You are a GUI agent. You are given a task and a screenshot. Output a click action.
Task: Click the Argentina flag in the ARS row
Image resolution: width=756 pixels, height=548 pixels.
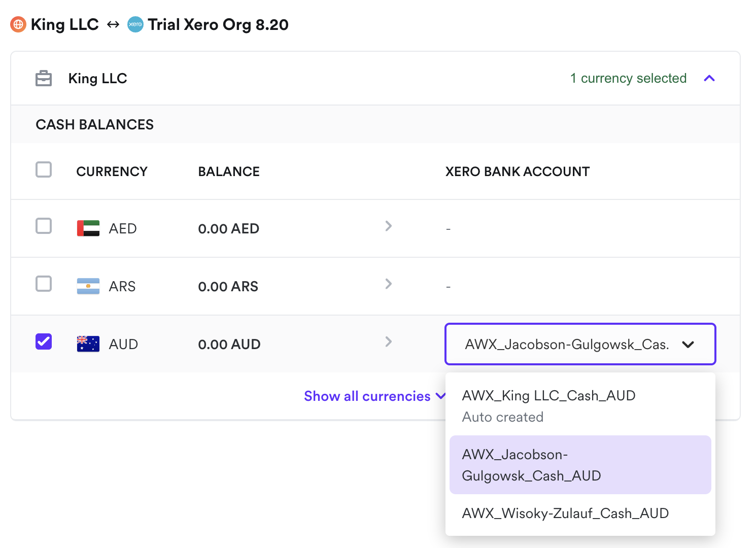(88, 286)
